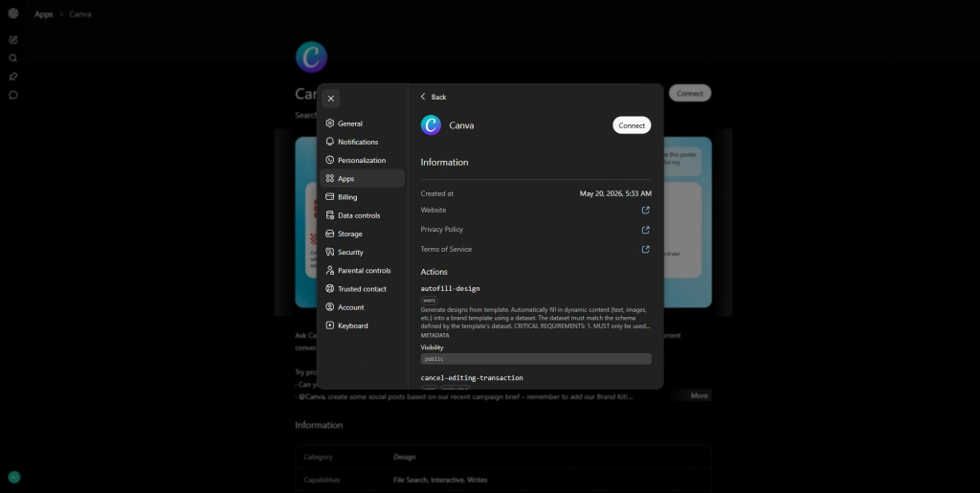Click the ChatGPT logo in the left sidebar

click(13, 13)
